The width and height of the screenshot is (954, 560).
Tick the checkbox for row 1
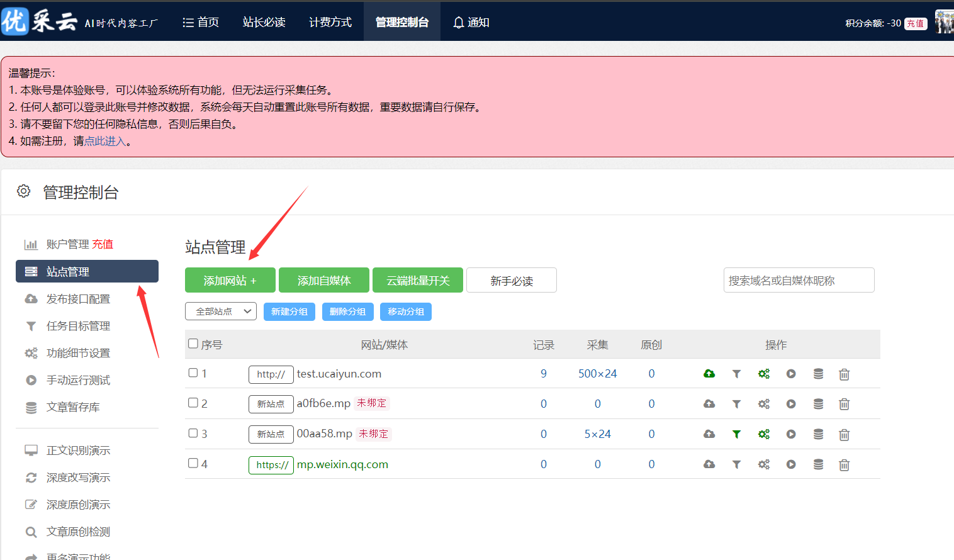193,373
